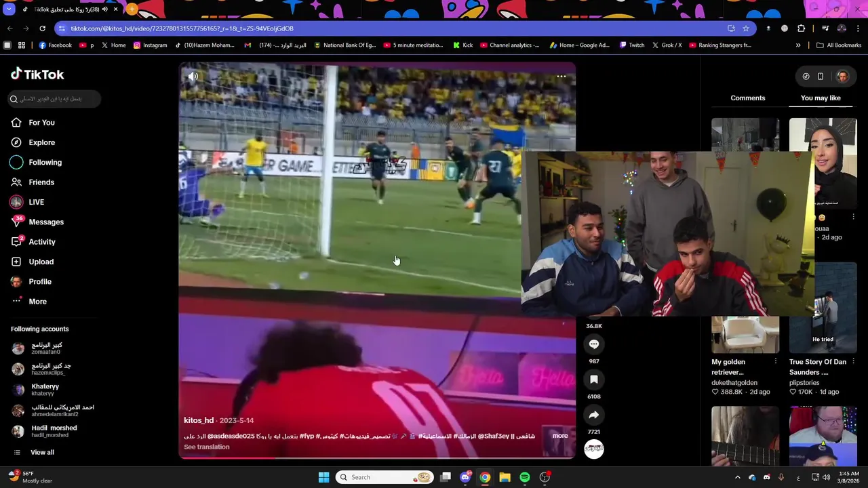Click the phone app icon in header
The width and height of the screenshot is (868, 488).
[821, 77]
